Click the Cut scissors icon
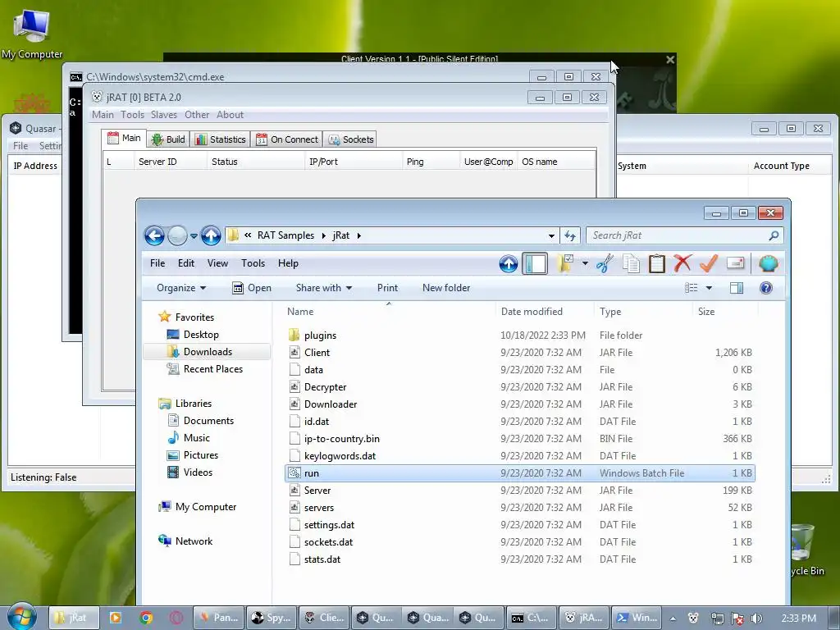The width and height of the screenshot is (840, 630). [x=605, y=263]
